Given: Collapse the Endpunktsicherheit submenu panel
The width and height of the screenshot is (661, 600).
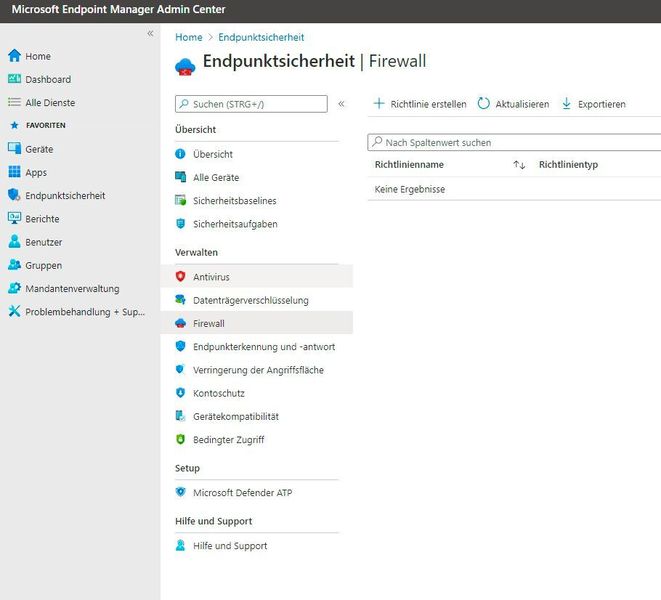Looking at the screenshot, I should (341, 104).
